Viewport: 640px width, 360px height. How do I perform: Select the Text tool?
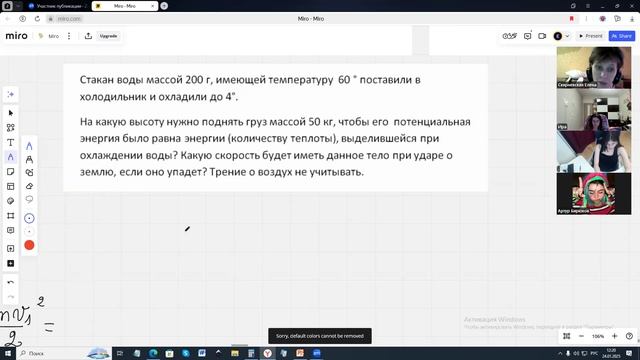pos(11,142)
